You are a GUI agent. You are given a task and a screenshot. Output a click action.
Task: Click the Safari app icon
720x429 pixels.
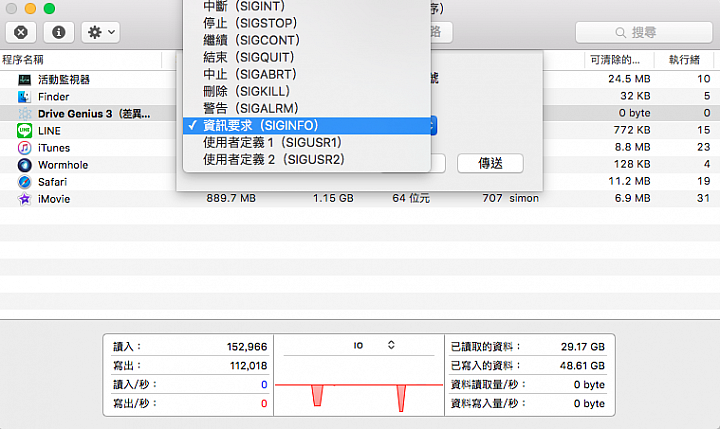(x=24, y=182)
